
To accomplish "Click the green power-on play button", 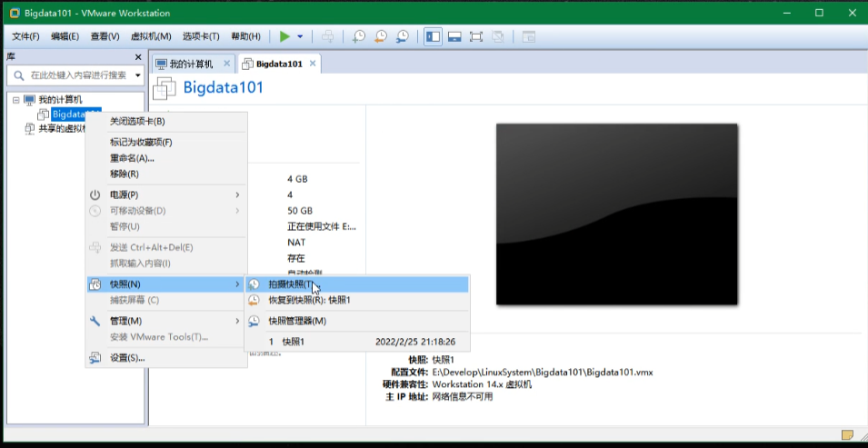I will (x=284, y=36).
